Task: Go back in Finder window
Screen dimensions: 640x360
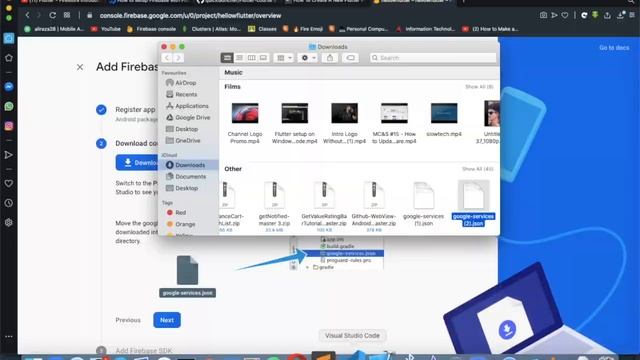Action: [x=167, y=58]
